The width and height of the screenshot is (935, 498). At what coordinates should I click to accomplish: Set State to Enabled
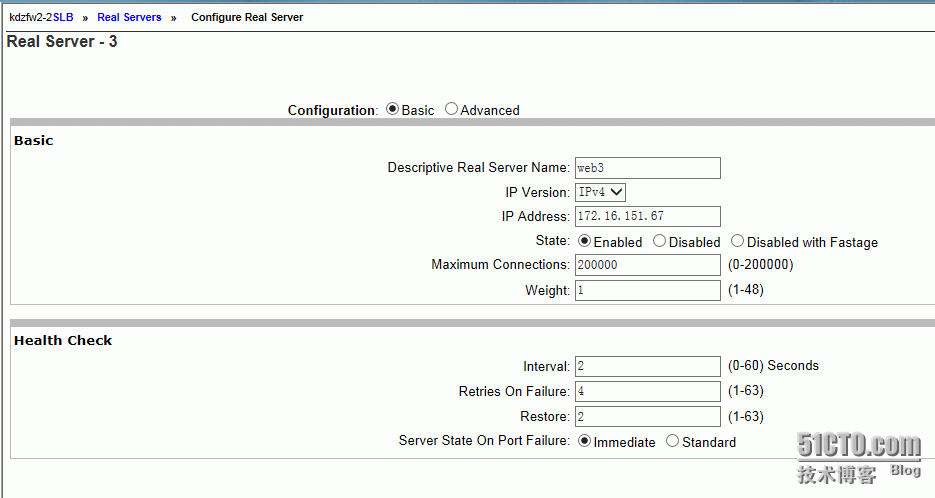[x=584, y=241]
